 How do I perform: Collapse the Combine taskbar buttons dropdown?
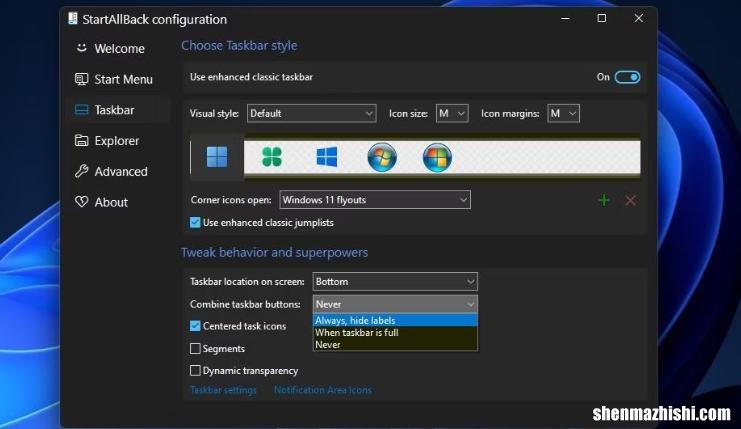coord(395,304)
